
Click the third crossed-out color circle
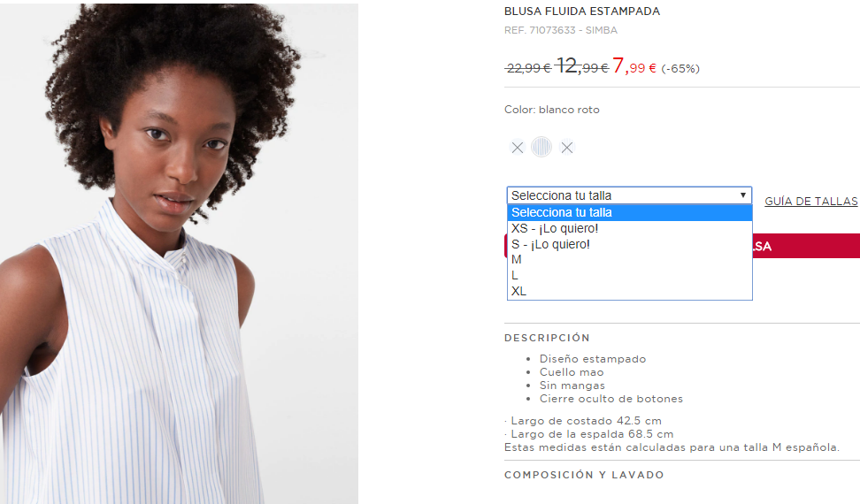[567, 148]
